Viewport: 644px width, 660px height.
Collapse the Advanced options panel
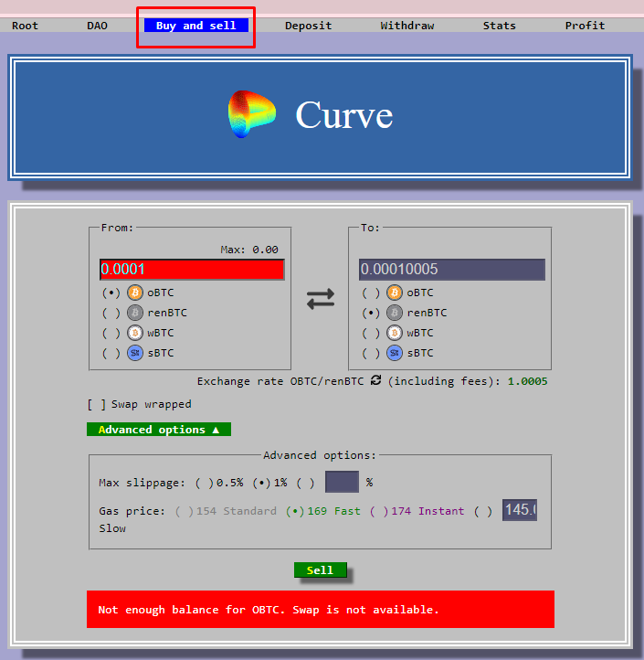click(159, 430)
